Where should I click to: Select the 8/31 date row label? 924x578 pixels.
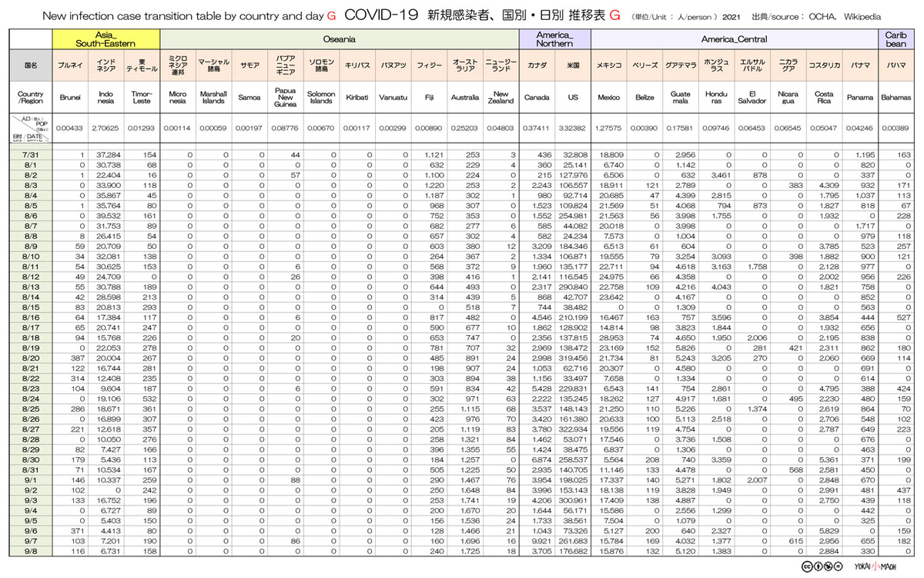(x=31, y=469)
